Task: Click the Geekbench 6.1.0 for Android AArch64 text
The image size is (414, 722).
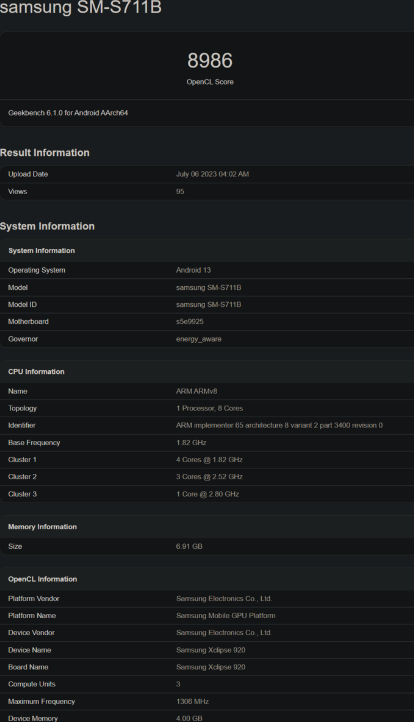Action: [68, 113]
